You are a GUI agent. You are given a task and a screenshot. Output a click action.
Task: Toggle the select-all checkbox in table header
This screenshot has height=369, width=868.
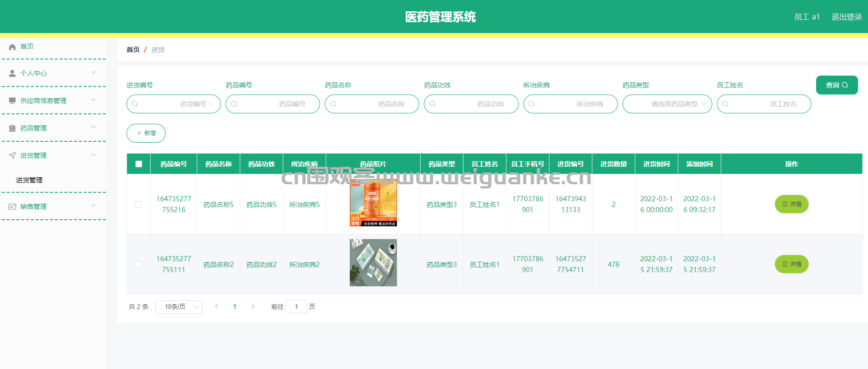coord(138,164)
